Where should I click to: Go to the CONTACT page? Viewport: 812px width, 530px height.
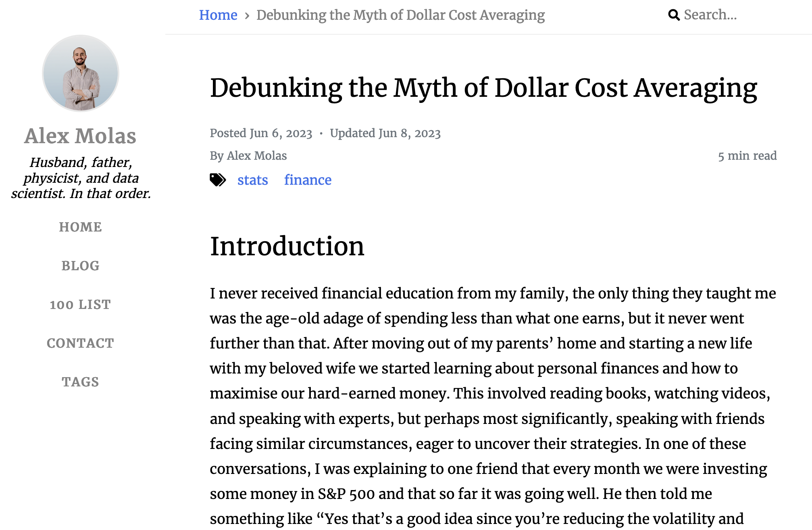pyautogui.click(x=81, y=343)
